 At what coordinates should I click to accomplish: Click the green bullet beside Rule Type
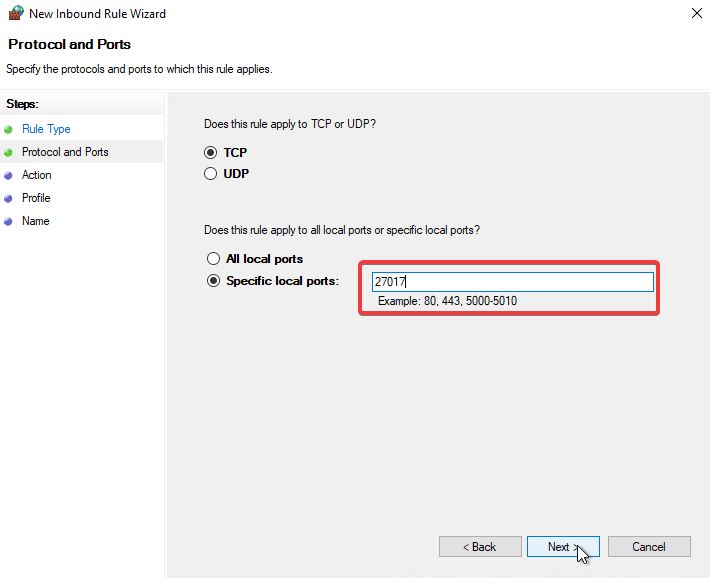(8, 130)
